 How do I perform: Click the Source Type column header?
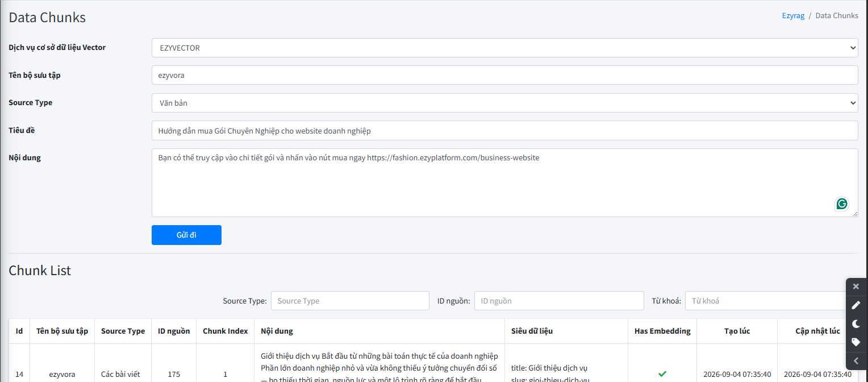(123, 331)
